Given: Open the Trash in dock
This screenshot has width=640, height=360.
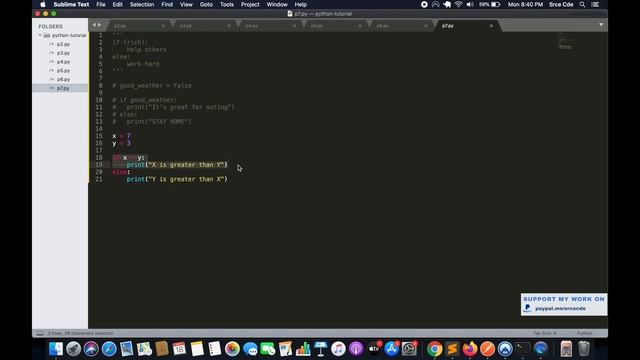Looking at the screenshot, I should coord(584,349).
